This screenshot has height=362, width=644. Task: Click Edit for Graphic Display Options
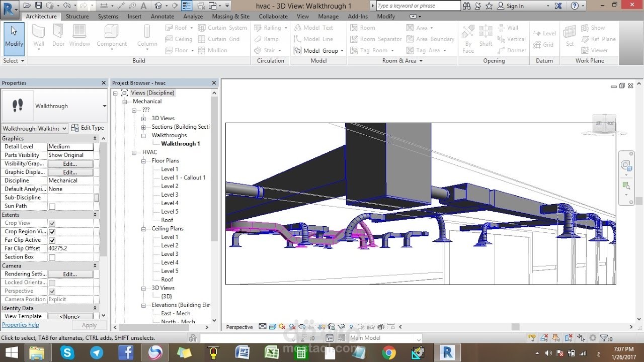pos(70,172)
